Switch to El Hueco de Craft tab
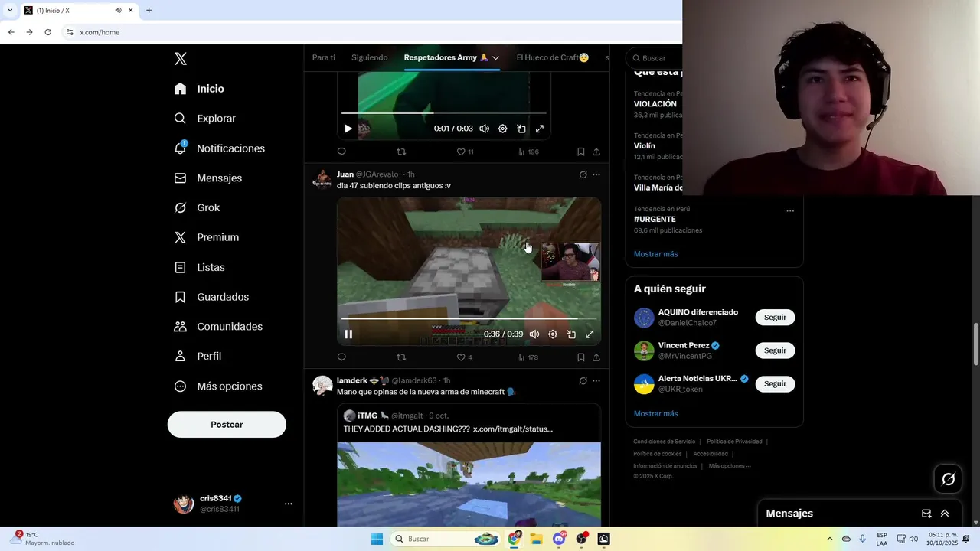980x551 pixels. (x=553, y=57)
